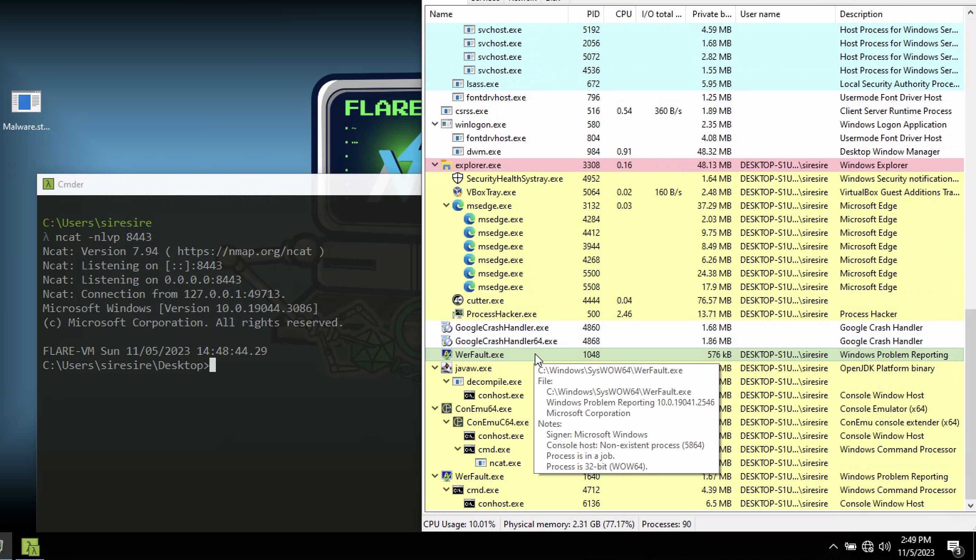Click the Cmder taskbar icon
Image resolution: width=976 pixels, height=560 pixels.
(30, 547)
